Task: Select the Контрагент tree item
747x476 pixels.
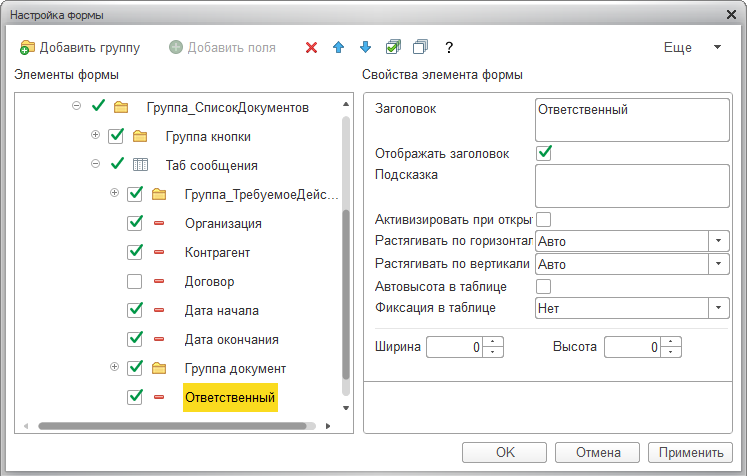Action: click(x=217, y=253)
